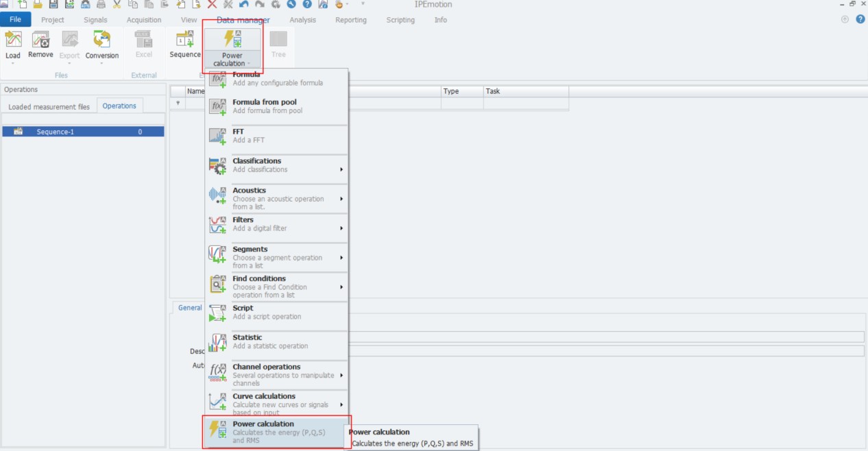Screen dimensions: 868x451
Task: Open the Conversion tool in ribbon
Action: 101,40
